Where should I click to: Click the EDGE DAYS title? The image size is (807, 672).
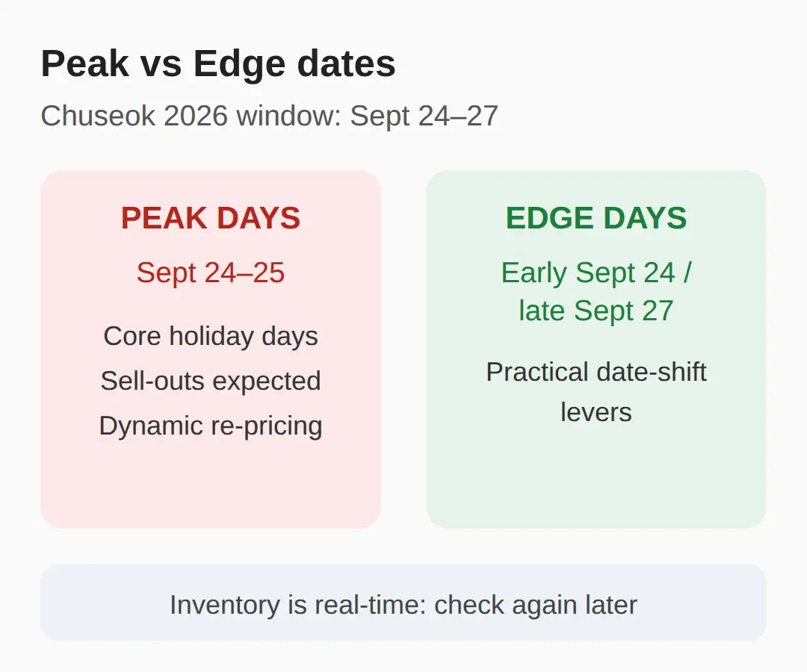coord(596,218)
